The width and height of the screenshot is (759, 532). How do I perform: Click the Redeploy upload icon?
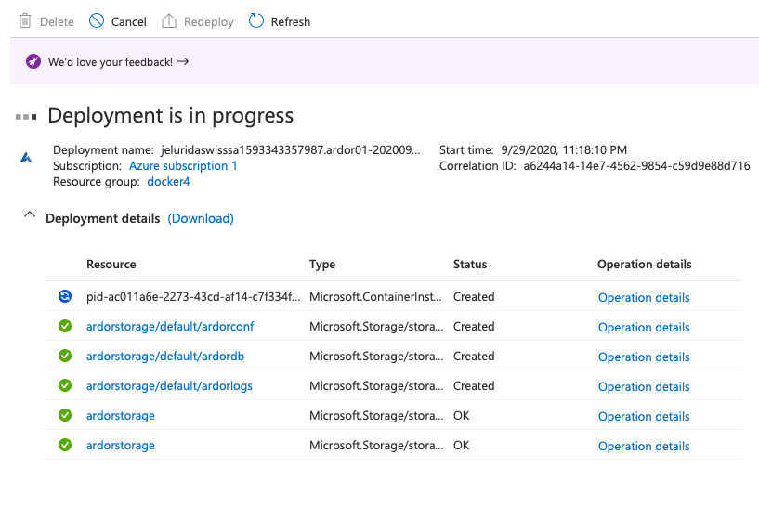click(168, 20)
